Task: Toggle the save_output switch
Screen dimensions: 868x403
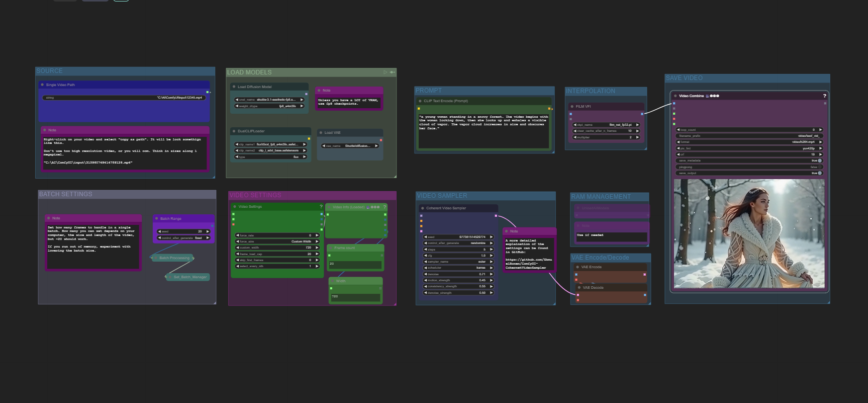Action: 819,173
